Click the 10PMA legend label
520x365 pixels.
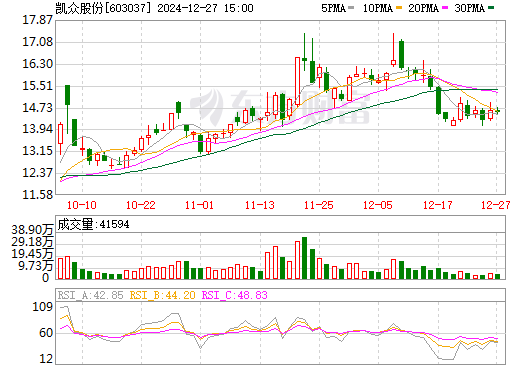377,8
